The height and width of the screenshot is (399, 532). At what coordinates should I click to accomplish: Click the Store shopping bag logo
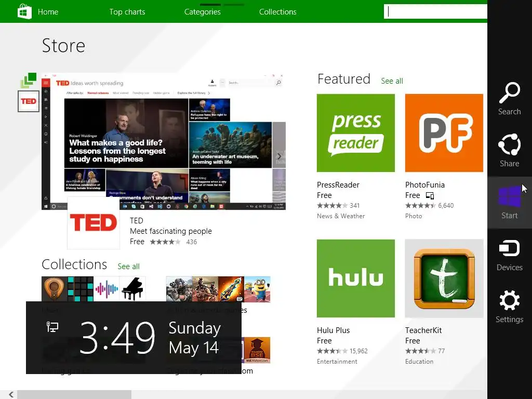(x=24, y=11)
